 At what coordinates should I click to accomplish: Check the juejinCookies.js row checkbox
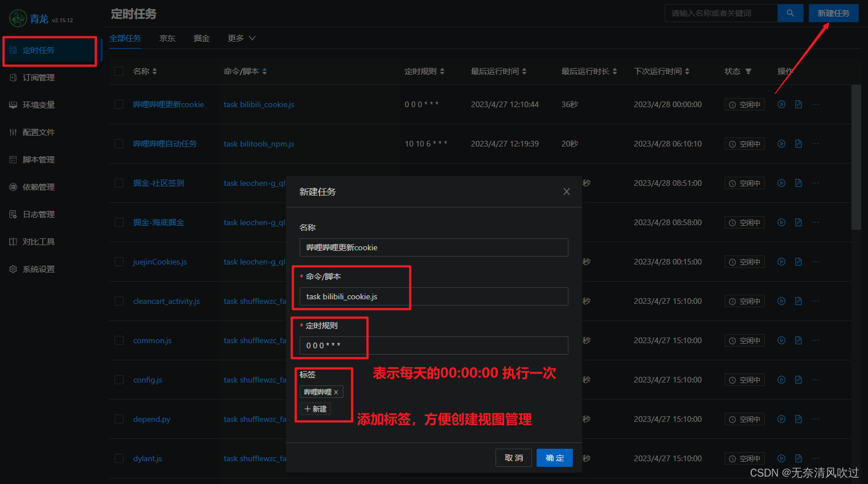click(119, 262)
